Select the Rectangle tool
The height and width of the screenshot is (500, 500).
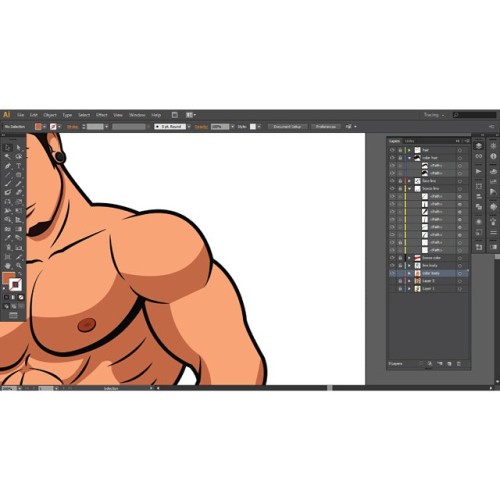19,174
